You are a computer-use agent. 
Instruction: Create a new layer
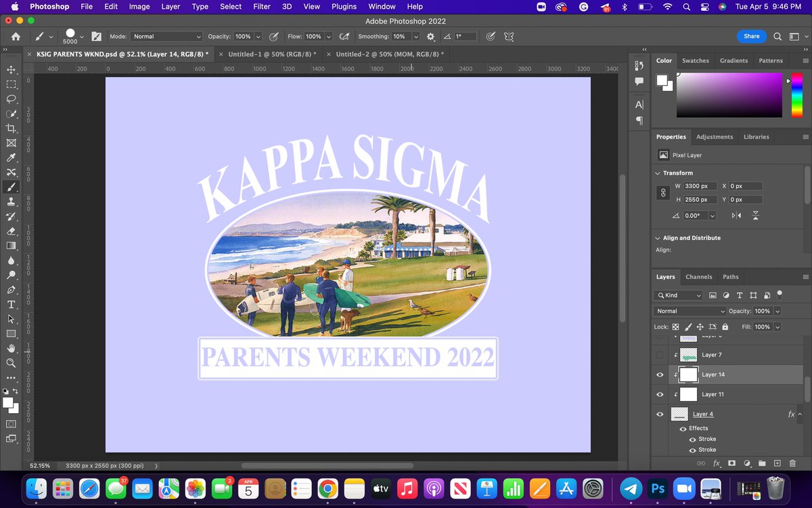pos(777,463)
